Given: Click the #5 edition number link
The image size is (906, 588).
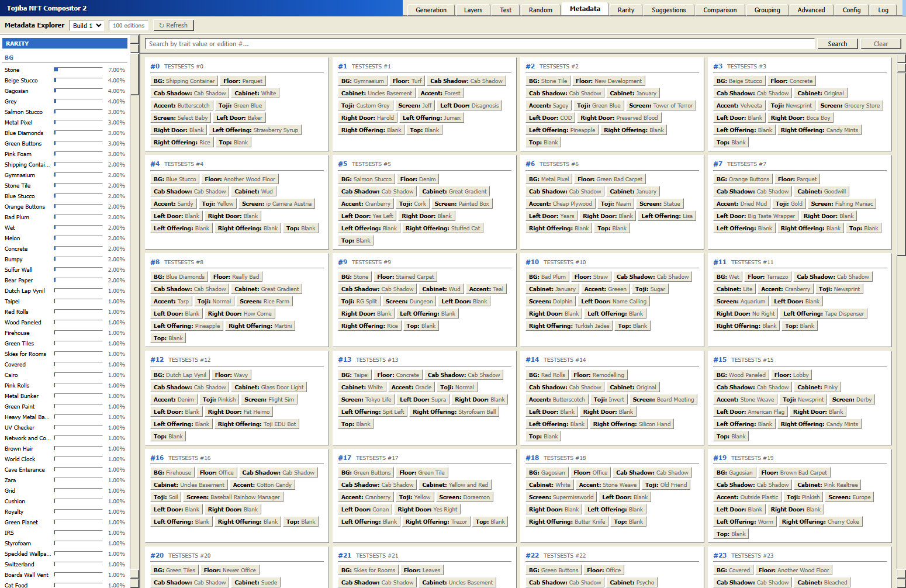Looking at the screenshot, I should click(343, 164).
